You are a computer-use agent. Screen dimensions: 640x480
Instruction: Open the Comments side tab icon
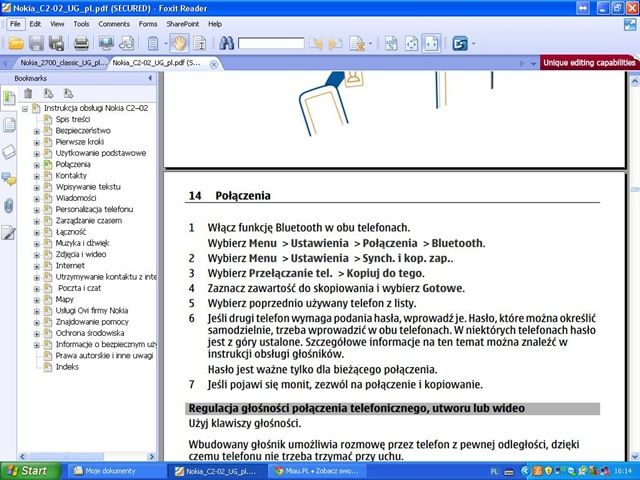[x=9, y=179]
